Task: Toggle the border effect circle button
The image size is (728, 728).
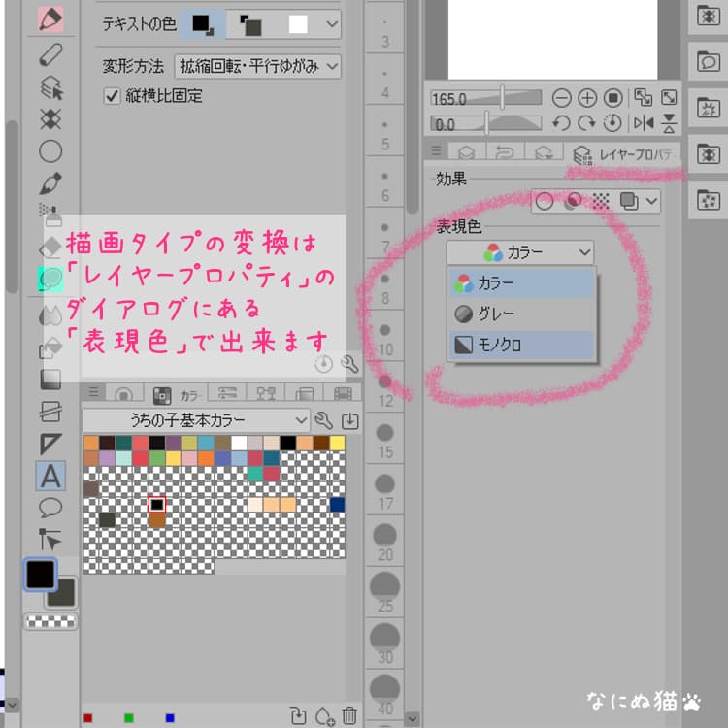Action: click(x=545, y=201)
